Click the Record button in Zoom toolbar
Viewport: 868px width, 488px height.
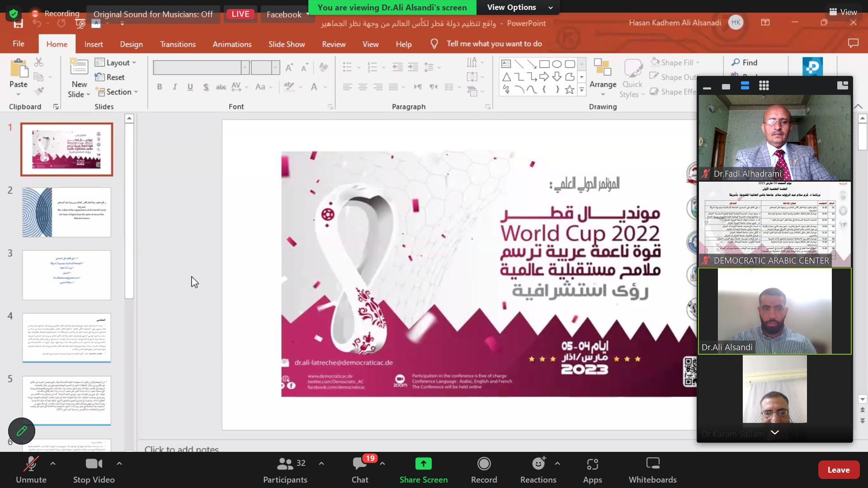(484, 464)
